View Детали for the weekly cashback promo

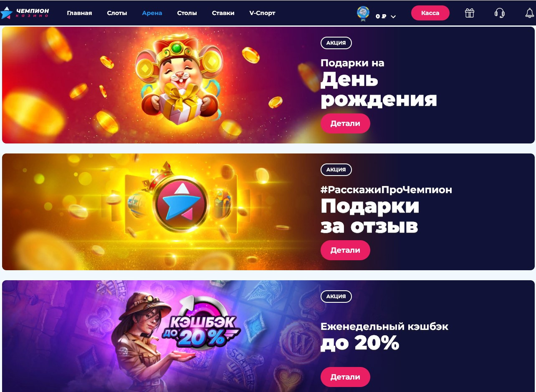click(345, 377)
